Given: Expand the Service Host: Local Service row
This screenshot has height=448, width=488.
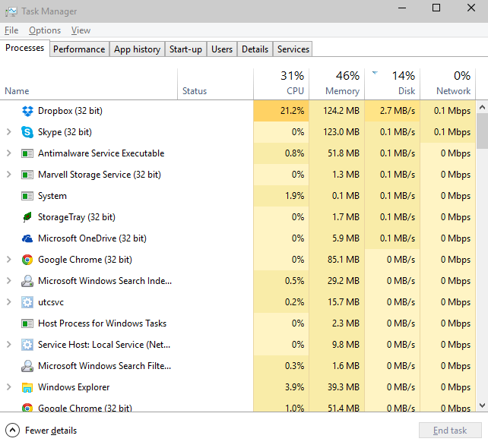Looking at the screenshot, I should click(8, 345).
